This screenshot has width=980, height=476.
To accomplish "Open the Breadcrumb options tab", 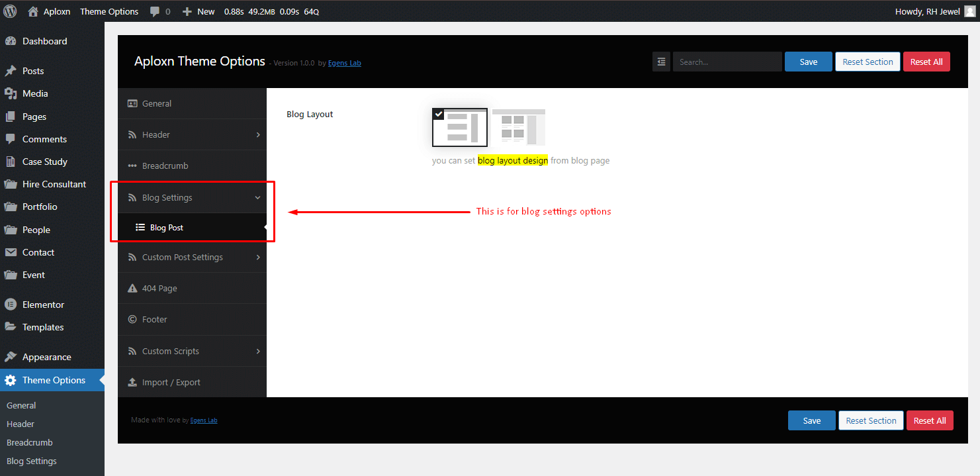I will pos(192,166).
